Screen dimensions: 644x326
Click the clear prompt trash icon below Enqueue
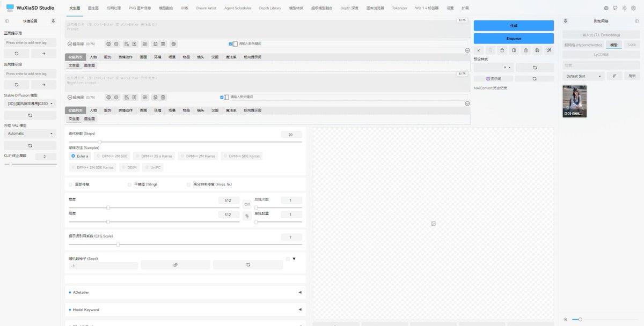click(502, 50)
